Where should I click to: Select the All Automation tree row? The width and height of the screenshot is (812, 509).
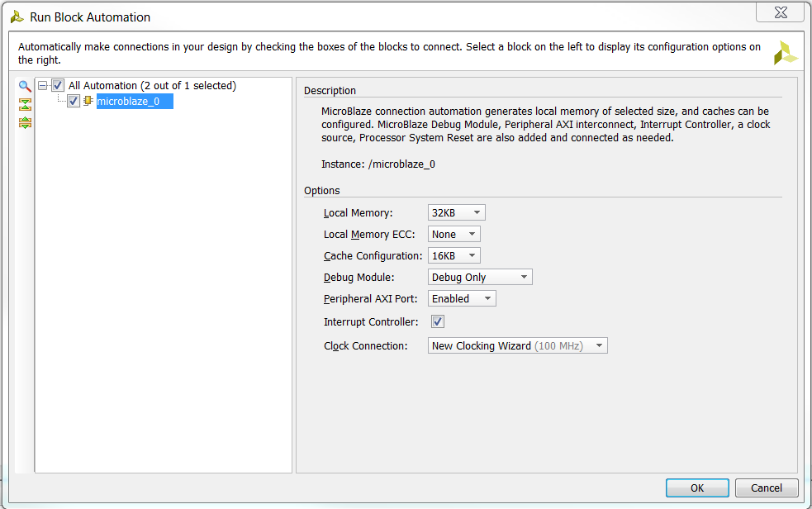pyautogui.click(x=152, y=85)
